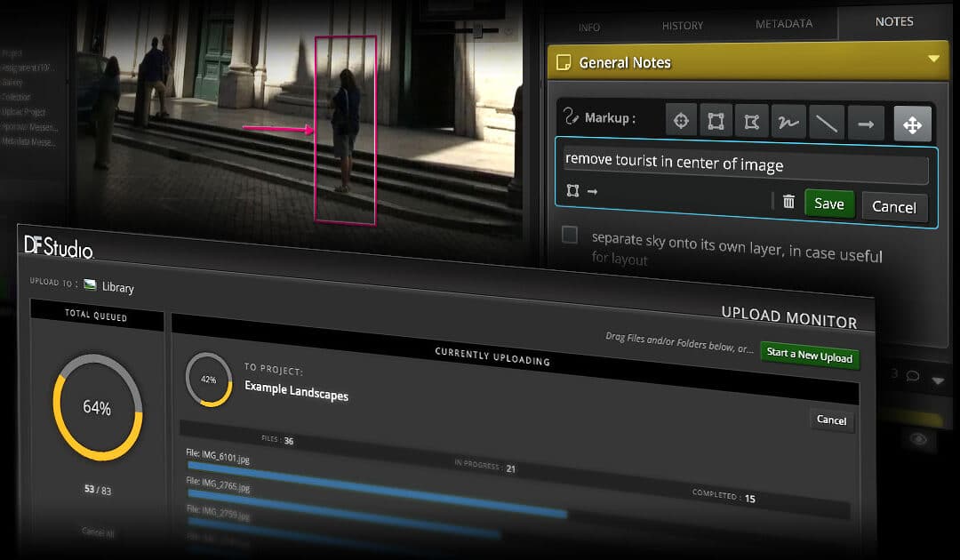
Task: Select the freehand scribble markup tool
Action: tap(788, 123)
